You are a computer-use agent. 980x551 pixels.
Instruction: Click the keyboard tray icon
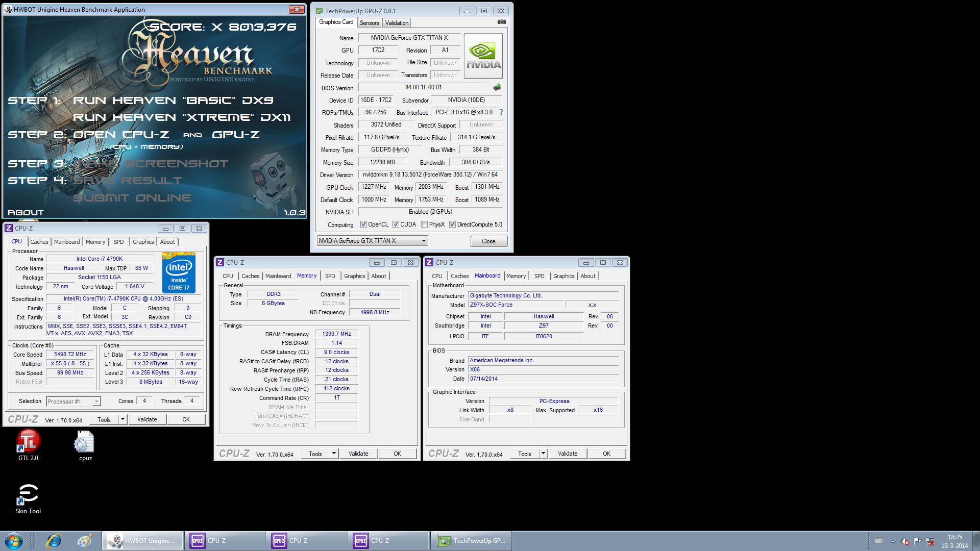pyautogui.click(x=879, y=541)
